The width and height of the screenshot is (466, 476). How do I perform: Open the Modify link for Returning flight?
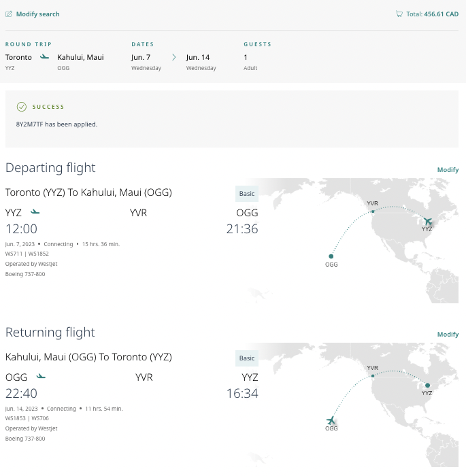(448, 335)
